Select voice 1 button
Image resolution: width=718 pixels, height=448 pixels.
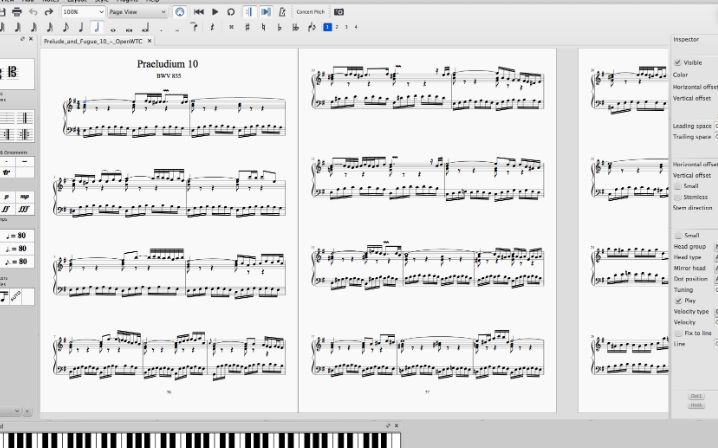coord(327,27)
